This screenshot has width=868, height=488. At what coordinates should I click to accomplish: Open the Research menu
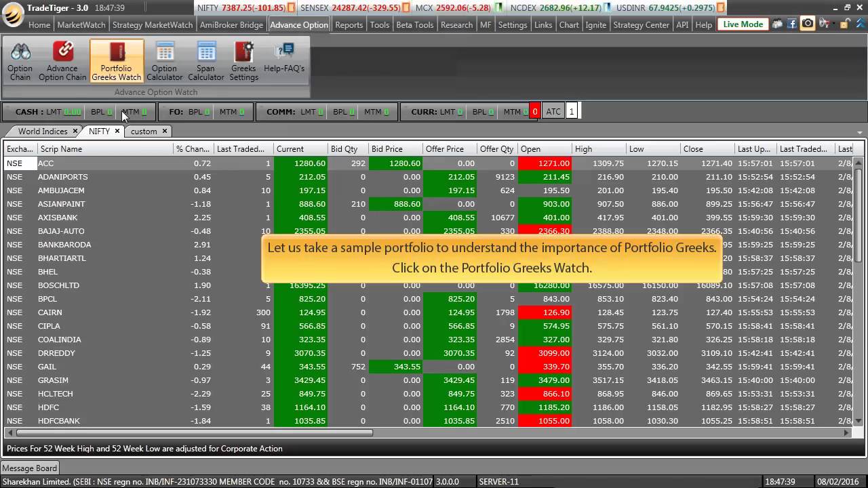click(457, 24)
